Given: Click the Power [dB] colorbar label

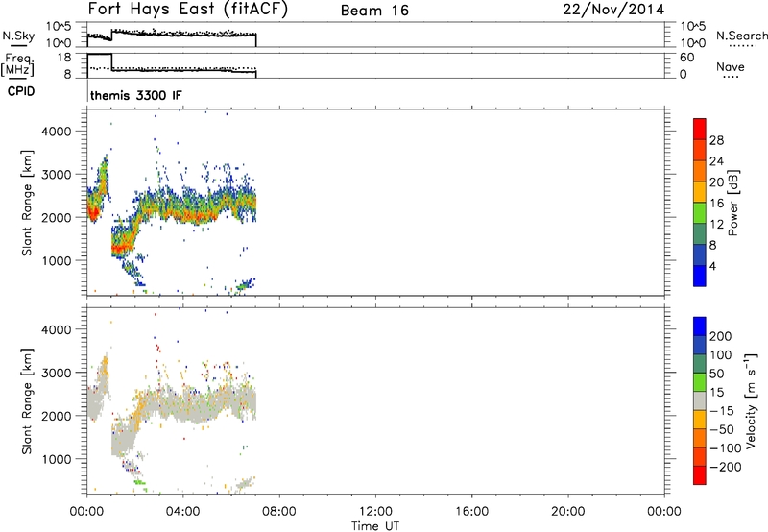Looking at the screenshot, I should (x=732, y=203).
